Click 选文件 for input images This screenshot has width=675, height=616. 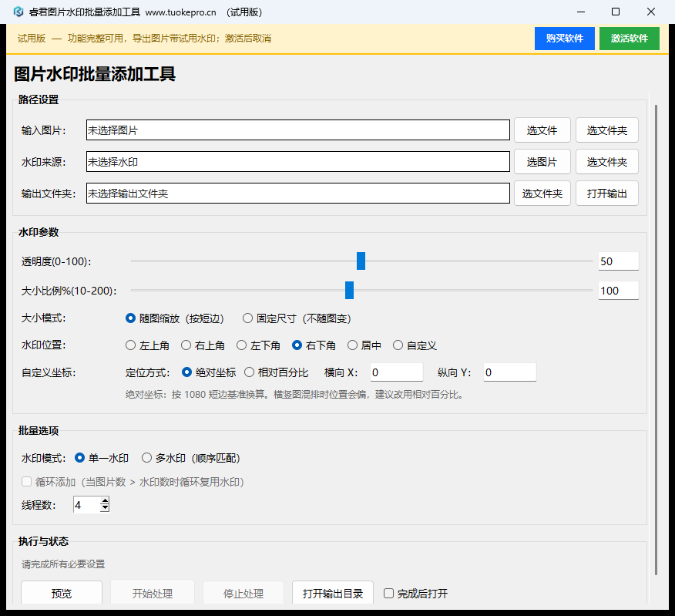click(542, 130)
